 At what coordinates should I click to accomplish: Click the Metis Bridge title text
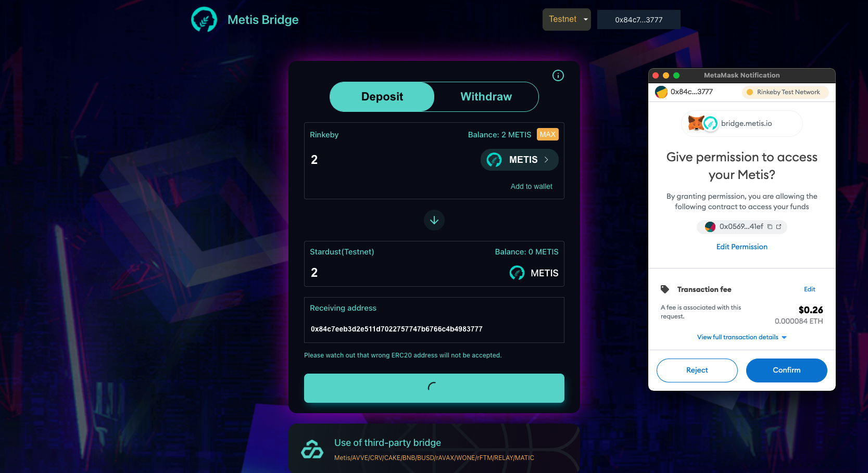[263, 20]
